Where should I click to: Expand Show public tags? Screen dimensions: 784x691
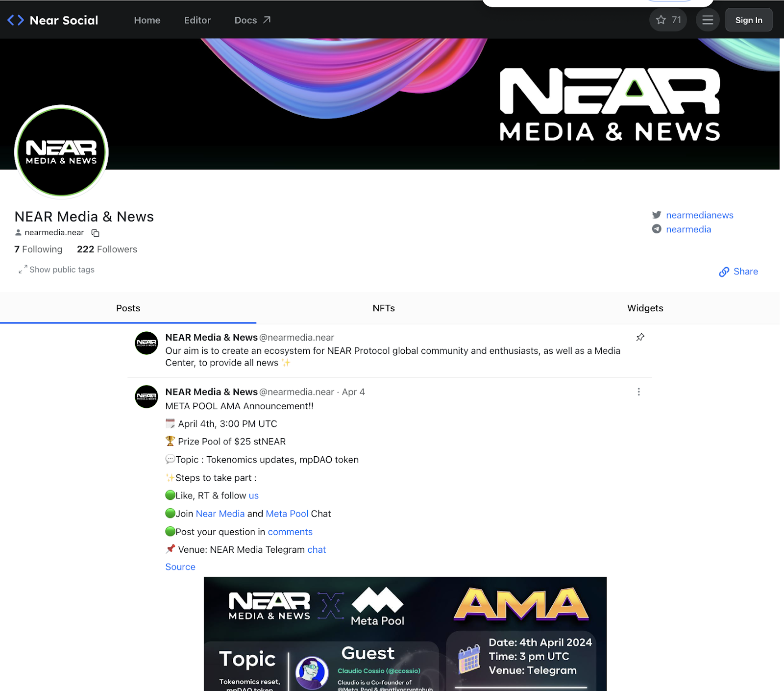click(56, 270)
